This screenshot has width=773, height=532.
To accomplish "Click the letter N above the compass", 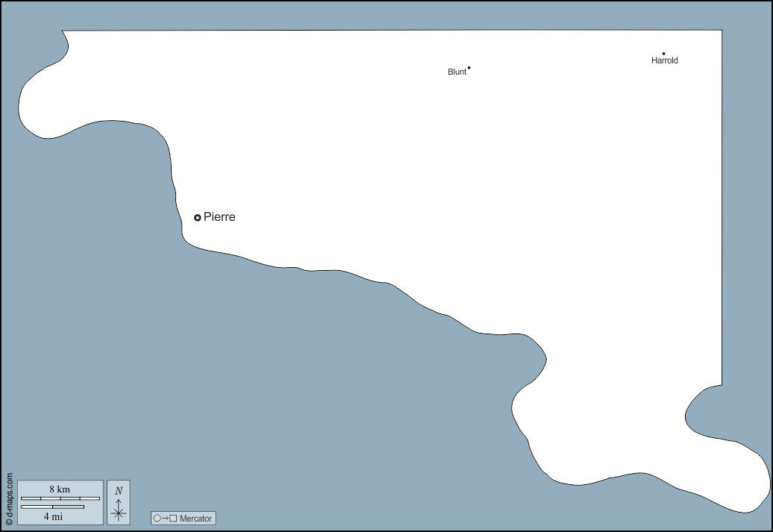I will pyautogui.click(x=119, y=491).
